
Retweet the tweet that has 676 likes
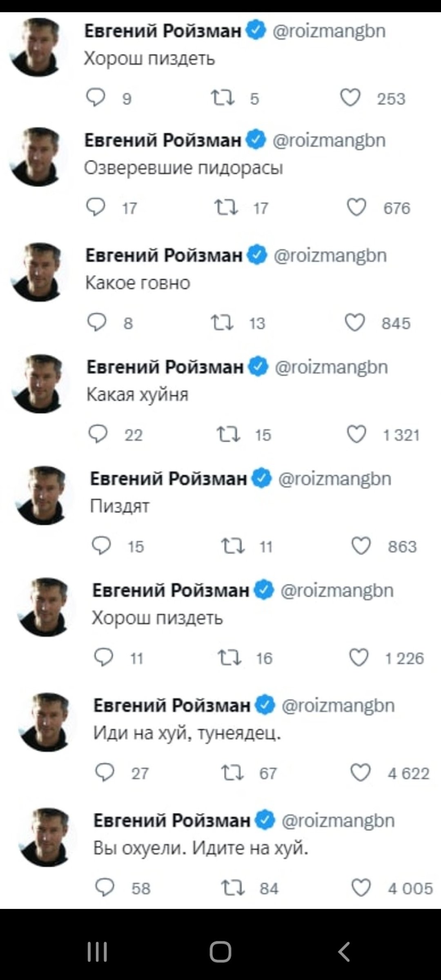227,208
